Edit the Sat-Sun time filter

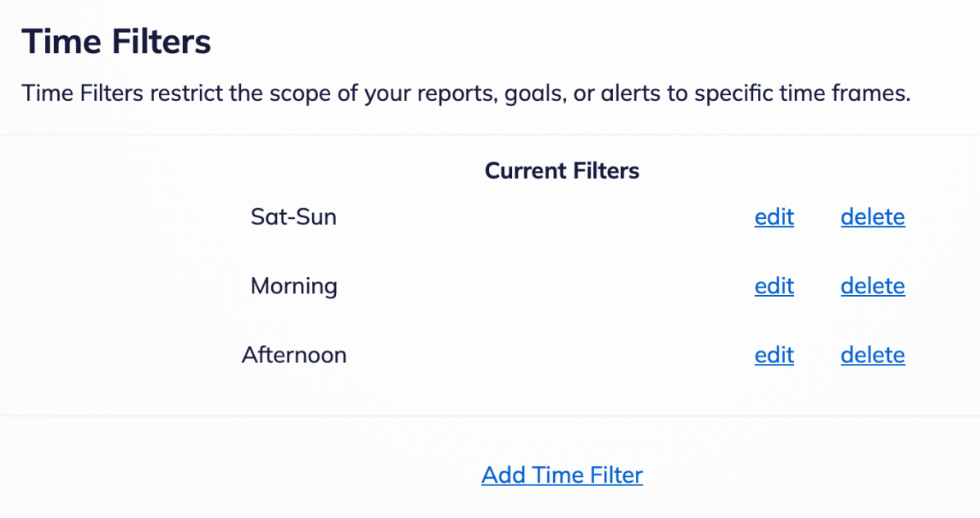point(774,217)
